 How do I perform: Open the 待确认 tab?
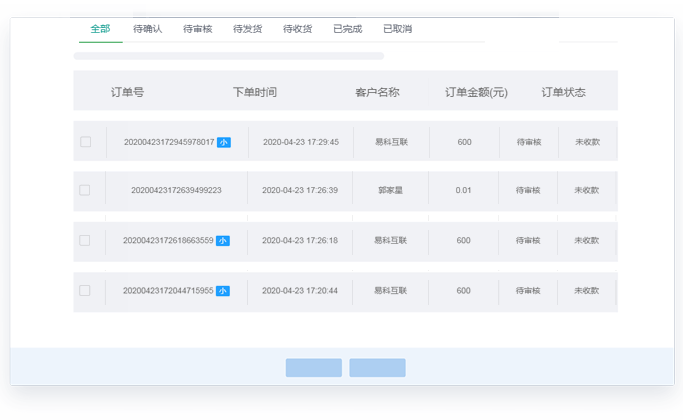tap(148, 29)
